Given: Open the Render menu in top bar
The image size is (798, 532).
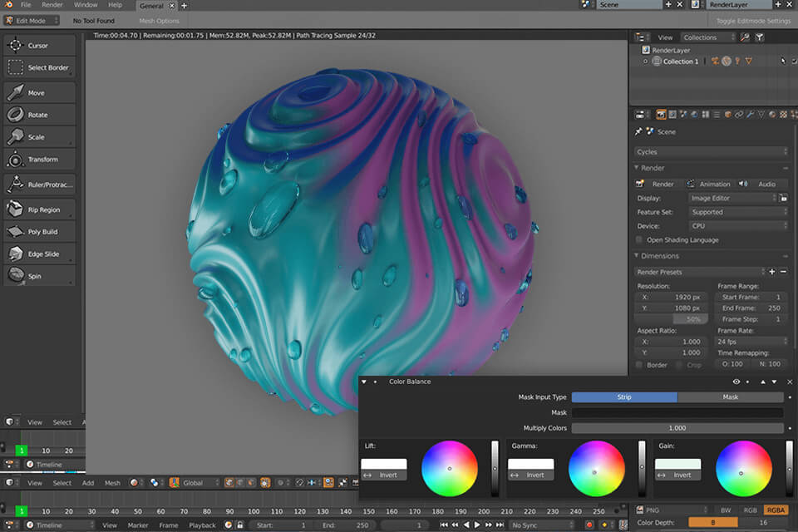Looking at the screenshot, I should coord(52,5).
